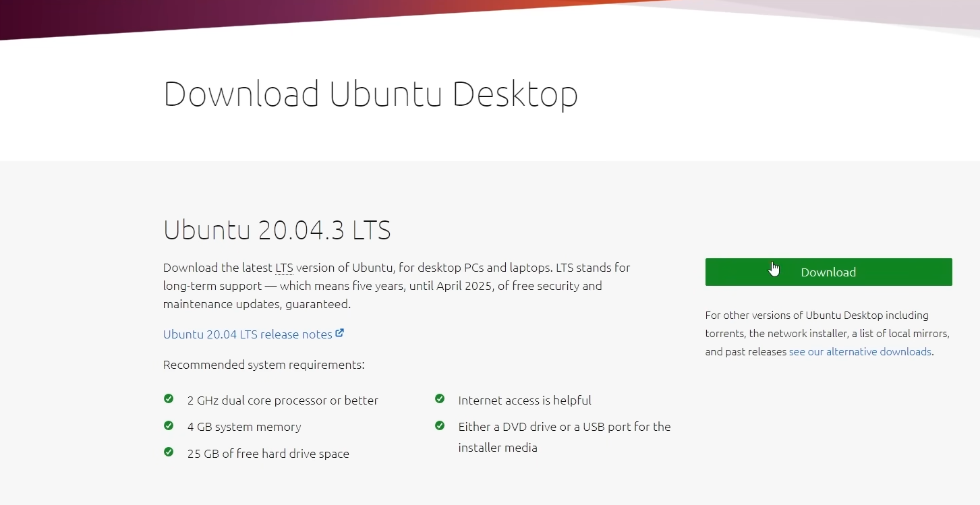Click the green Download button

[828, 272]
